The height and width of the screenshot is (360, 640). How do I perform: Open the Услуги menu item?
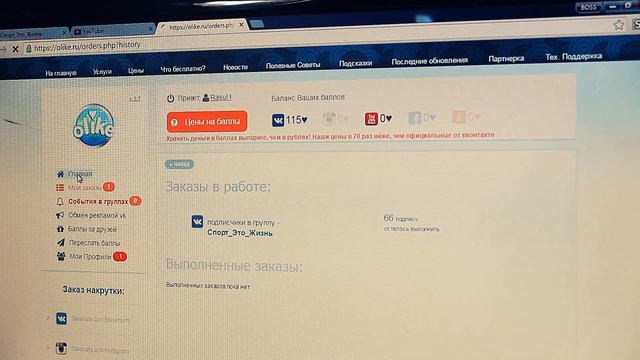pos(102,72)
